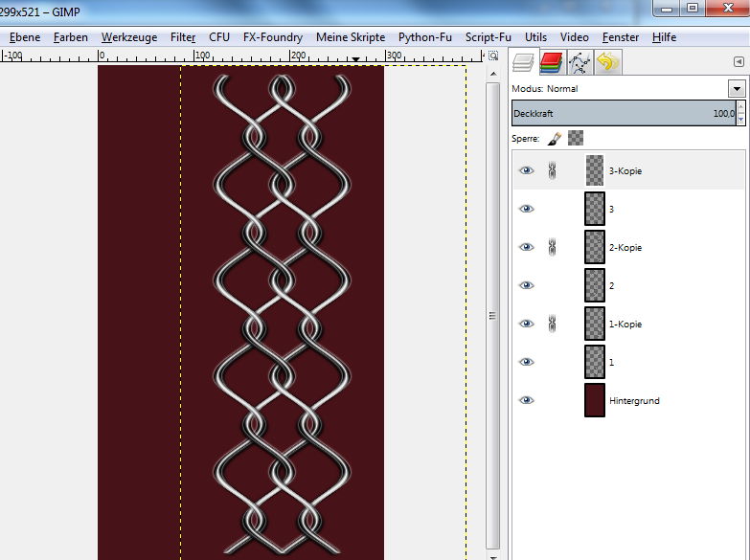Open the Channels tab icon

pyautogui.click(x=551, y=63)
